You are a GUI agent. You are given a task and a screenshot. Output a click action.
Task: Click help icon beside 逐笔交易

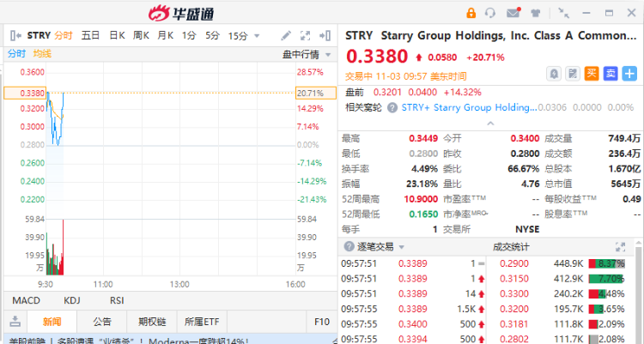(349, 246)
